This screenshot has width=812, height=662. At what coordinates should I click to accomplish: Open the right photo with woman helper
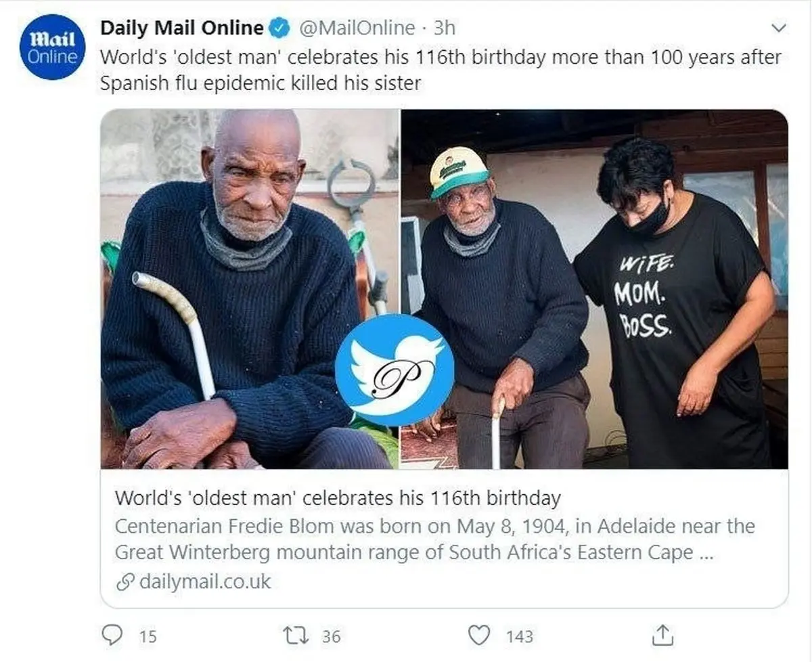(x=595, y=289)
